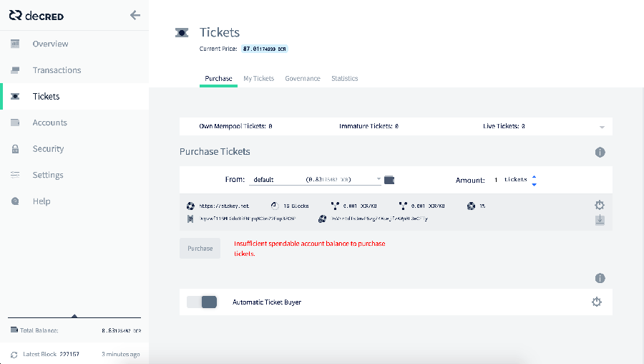
Task: Collapse sidebar with the back arrow
Action: (135, 15)
